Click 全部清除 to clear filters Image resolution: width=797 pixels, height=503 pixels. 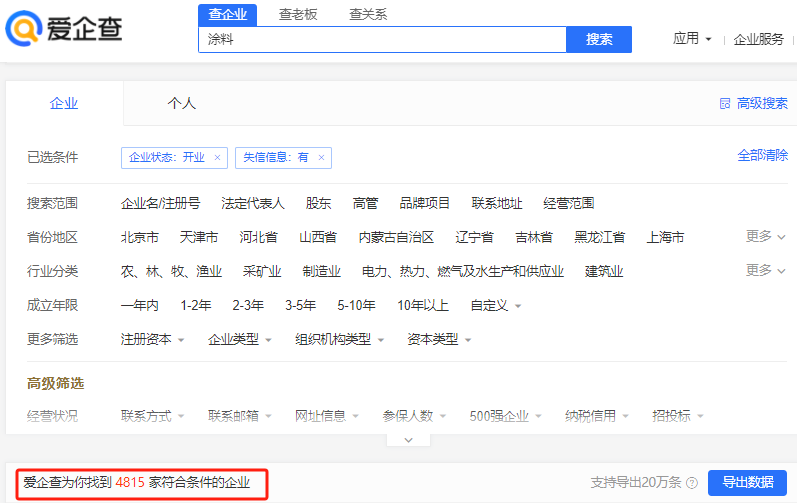click(762, 155)
